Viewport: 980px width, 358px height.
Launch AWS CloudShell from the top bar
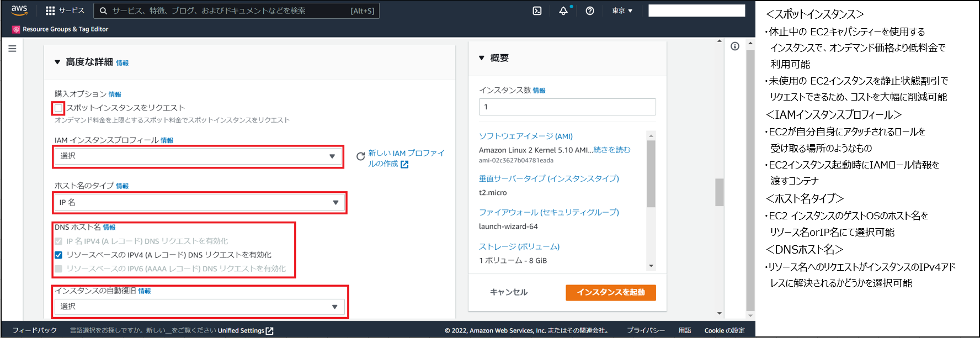[537, 10]
